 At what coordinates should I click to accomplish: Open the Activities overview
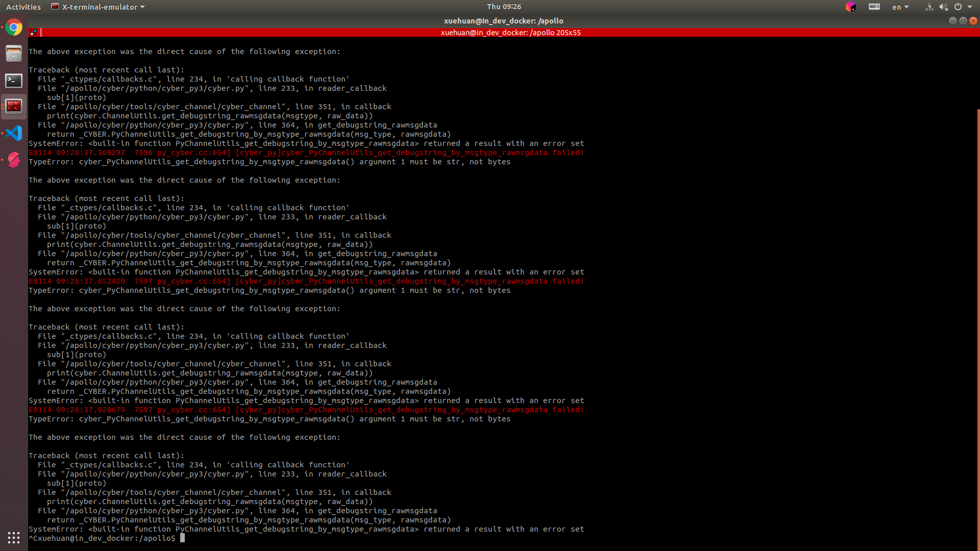(x=23, y=7)
